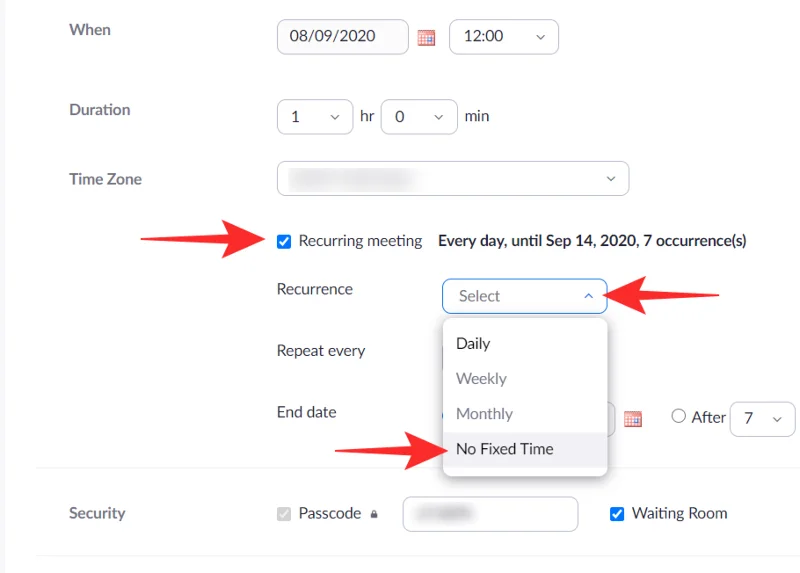Click the lock icon beside Passcode

click(374, 514)
